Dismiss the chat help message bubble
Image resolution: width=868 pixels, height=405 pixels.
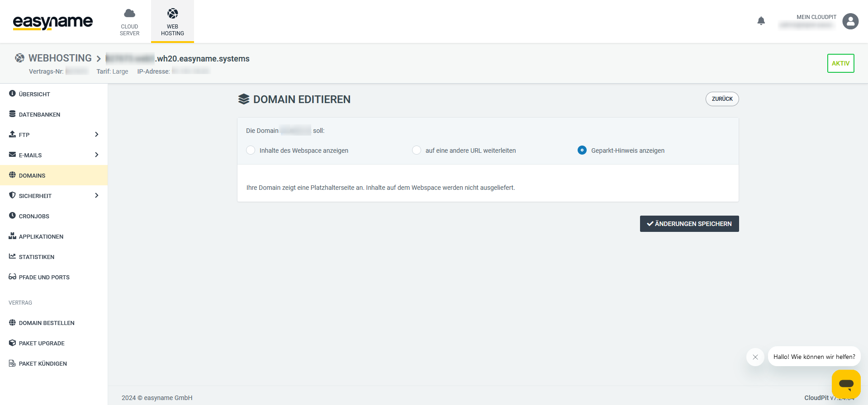755,357
